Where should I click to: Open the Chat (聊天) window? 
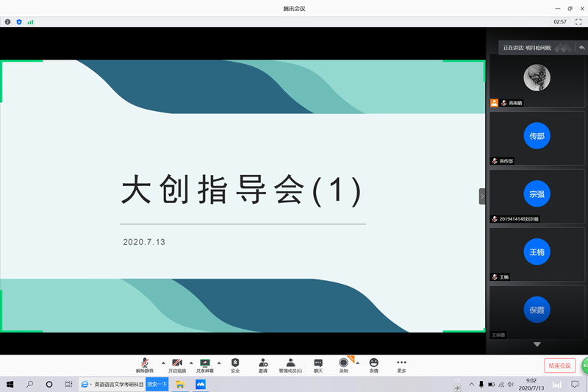318,365
